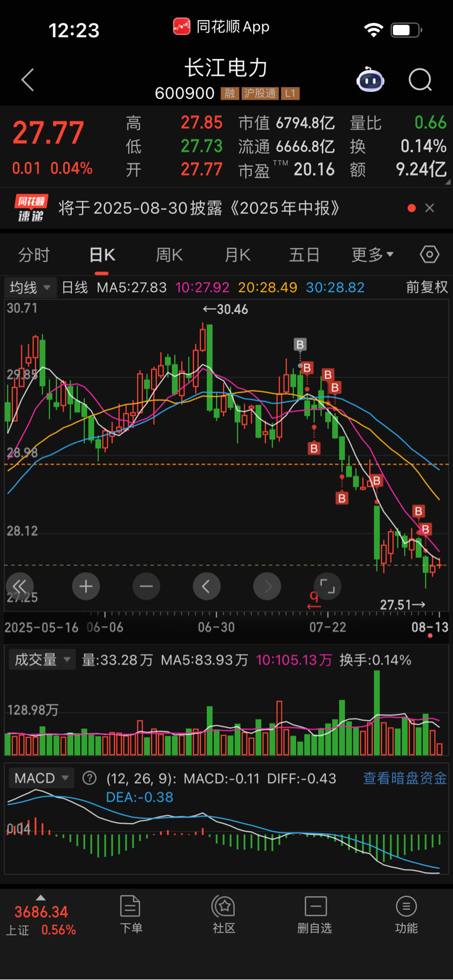This screenshot has width=453, height=980.
Task: Toggle 前复权 price adjustment
Action: 427,287
